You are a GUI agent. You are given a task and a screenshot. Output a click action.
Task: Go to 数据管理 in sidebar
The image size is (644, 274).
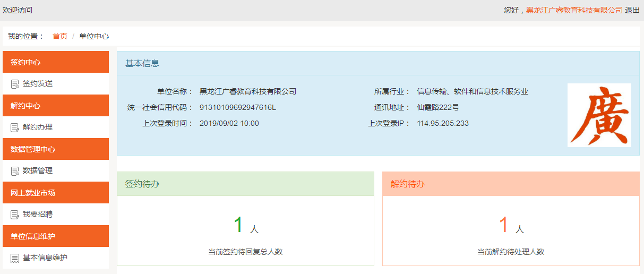click(x=38, y=171)
